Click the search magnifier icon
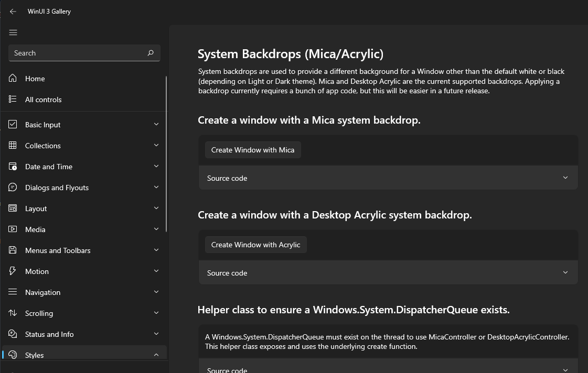Image resolution: width=588 pixels, height=373 pixels. click(151, 53)
